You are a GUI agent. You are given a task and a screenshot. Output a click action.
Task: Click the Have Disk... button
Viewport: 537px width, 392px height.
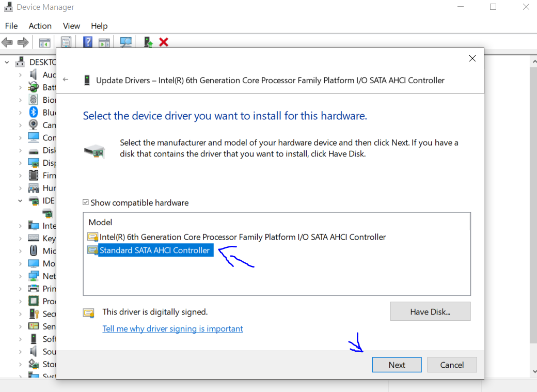coord(430,311)
